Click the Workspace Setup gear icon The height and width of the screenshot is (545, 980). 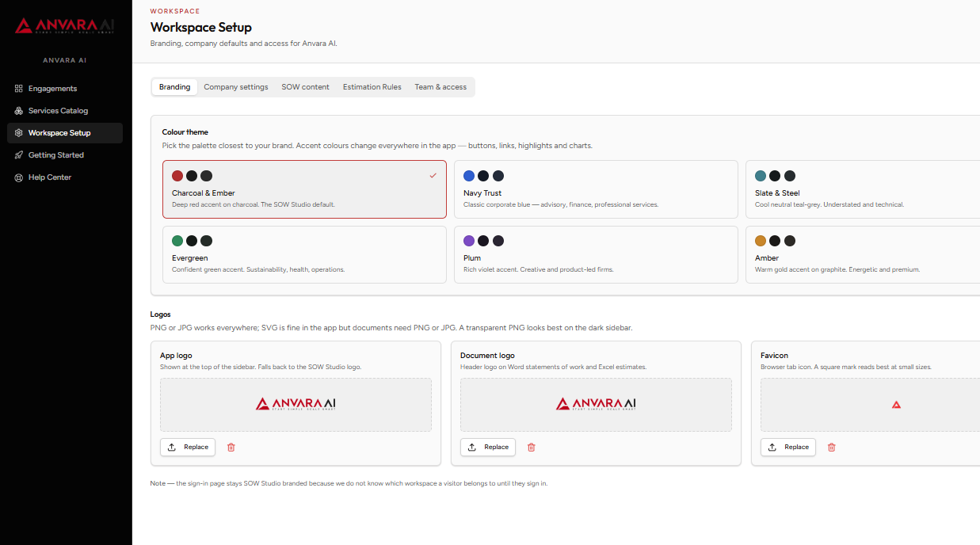click(x=19, y=133)
